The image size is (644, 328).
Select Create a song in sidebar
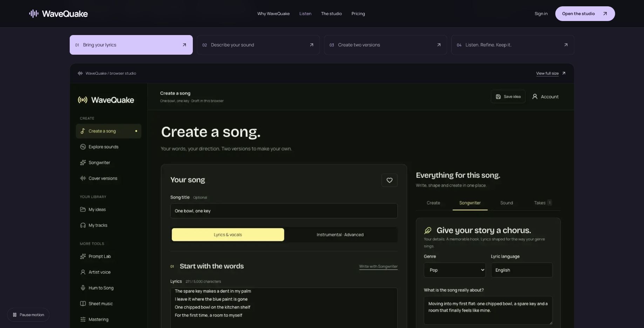pos(108,131)
